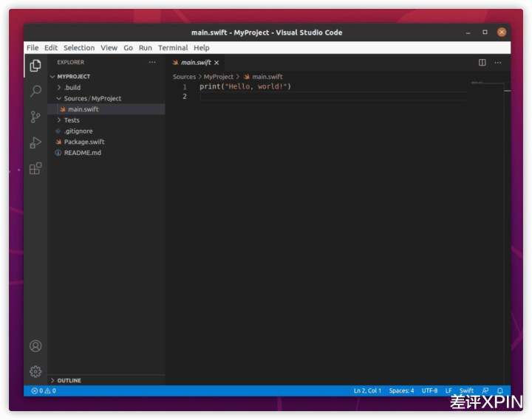Open the Selection menu
Image resolution: width=532 pixels, height=420 pixels.
click(x=79, y=48)
